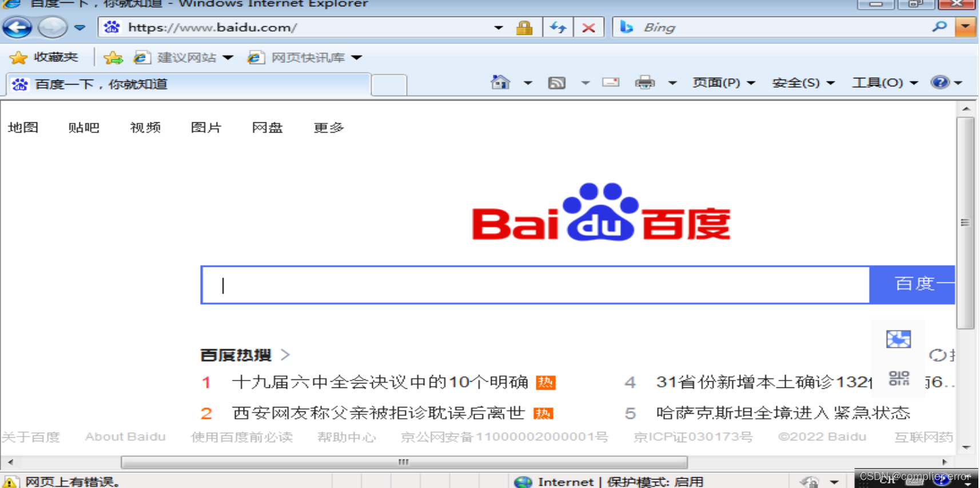The image size is (980, 488).
Task: Open the 关于百度 footer link
Action: click(x=30, y=437)
